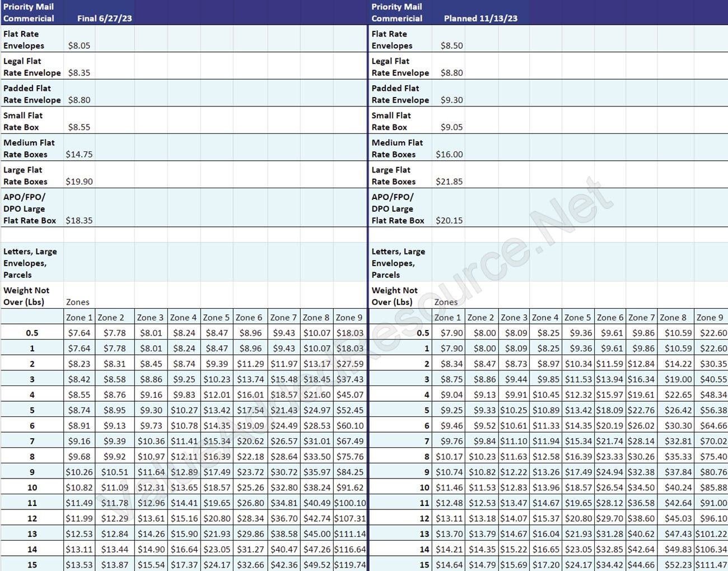Select the Zone 1 column header on the left
The width and height of the screenshot is (728, 571).
coord(79,317)
